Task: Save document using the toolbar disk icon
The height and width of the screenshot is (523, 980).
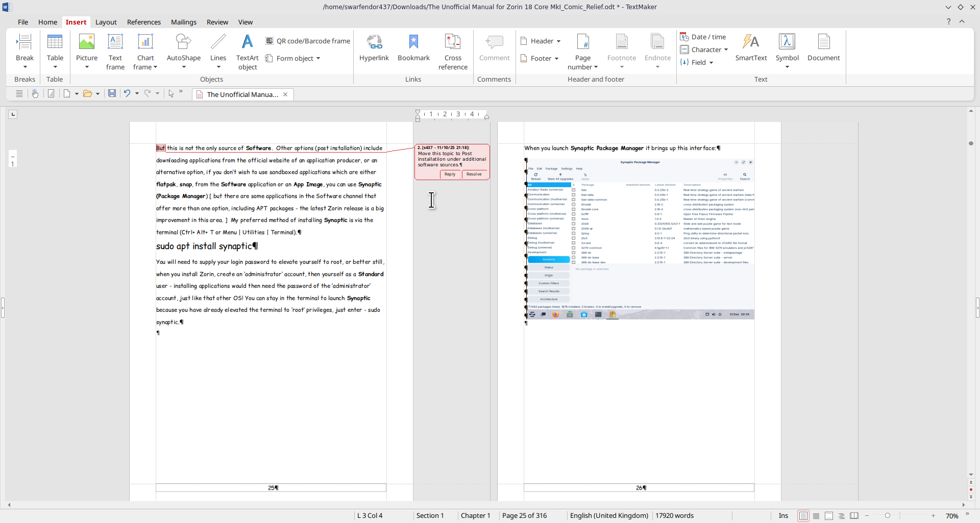Action: 112,93
